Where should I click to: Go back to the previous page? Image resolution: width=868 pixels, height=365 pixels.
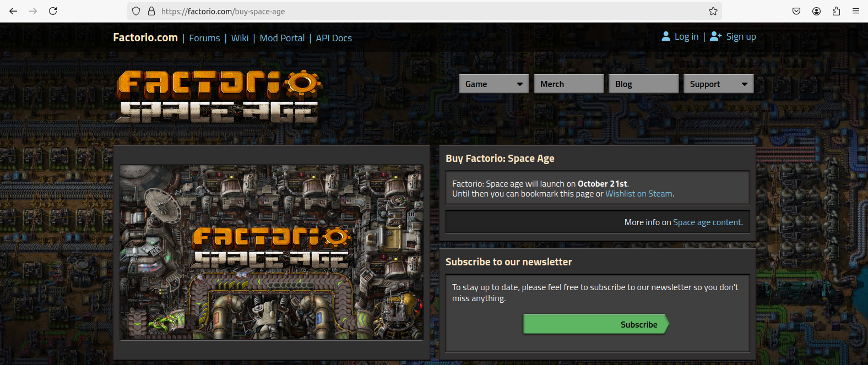13,11
